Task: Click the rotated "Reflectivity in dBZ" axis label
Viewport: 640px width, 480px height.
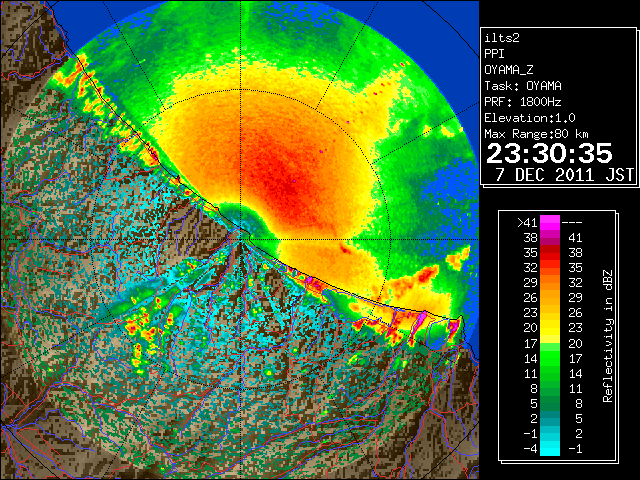Action: (607, 336)
